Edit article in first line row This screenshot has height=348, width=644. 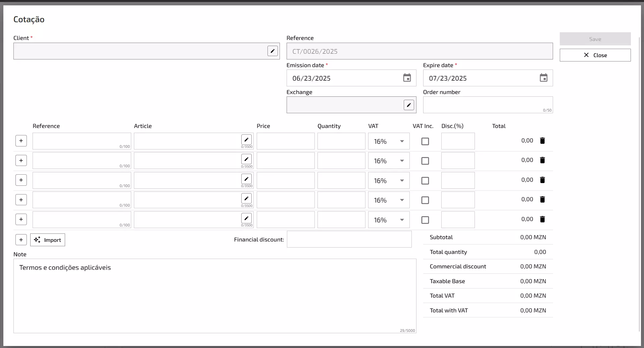[x=246, y=139]
